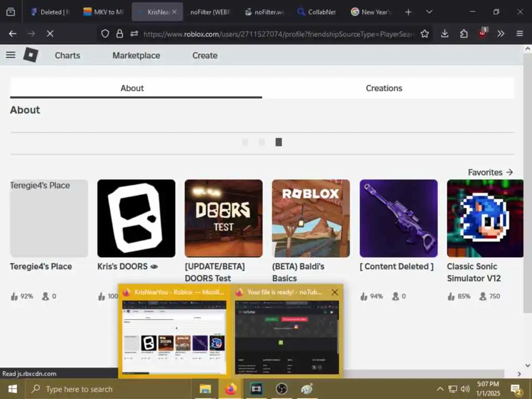Image resolution: width=532 pixels, height=399 pixels.
Task: Click the 750 players count on Sonic Simulator
Action: (x=489, y=296)
